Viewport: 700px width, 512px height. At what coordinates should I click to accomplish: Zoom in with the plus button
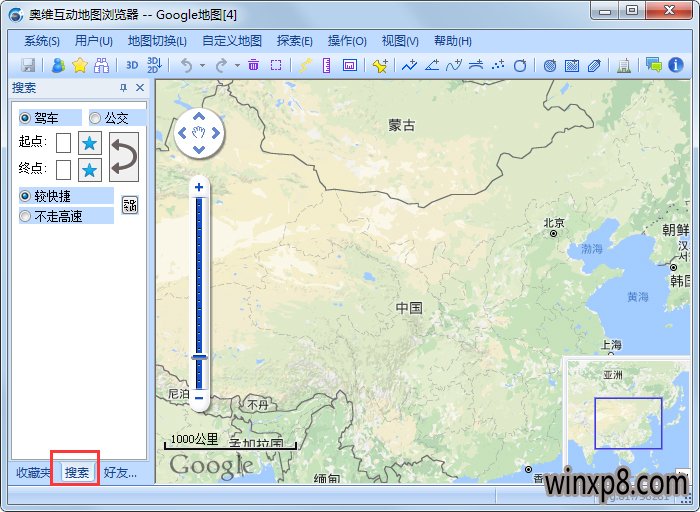[x=199, y=187]
